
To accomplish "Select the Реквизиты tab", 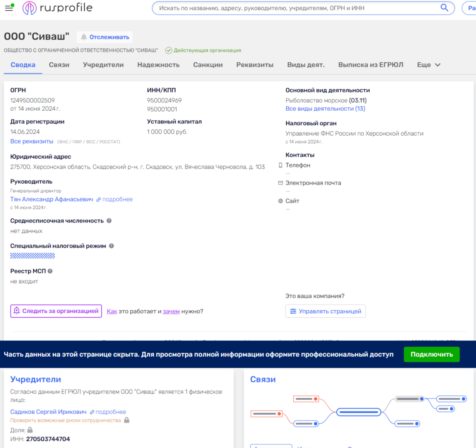I will (x=255, y=65).
